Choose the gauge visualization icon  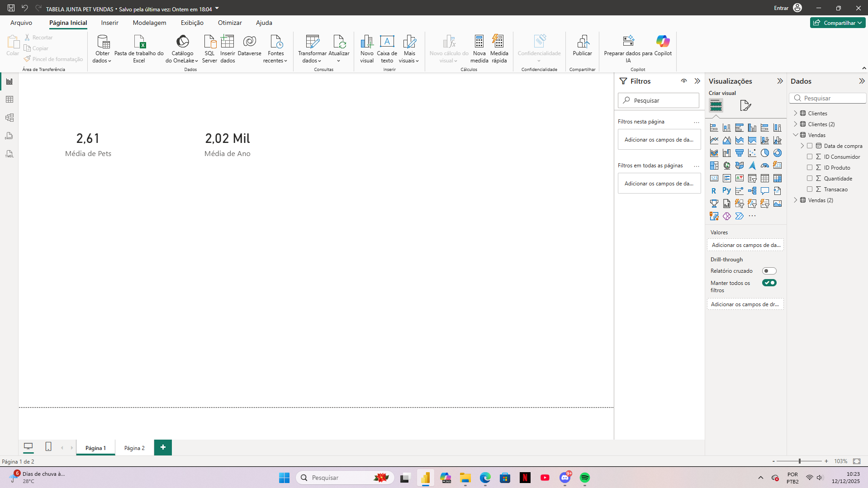coord(764,166)
